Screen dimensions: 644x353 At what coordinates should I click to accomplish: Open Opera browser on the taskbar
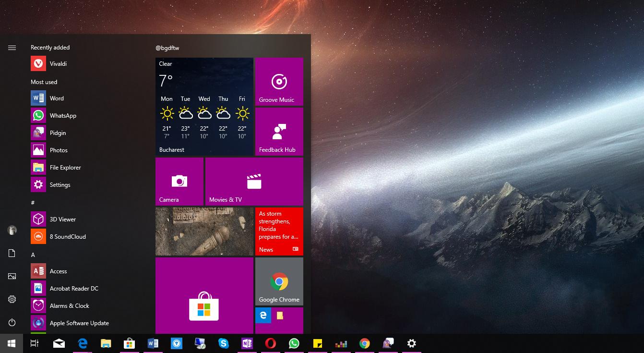[x=271, y=343]
